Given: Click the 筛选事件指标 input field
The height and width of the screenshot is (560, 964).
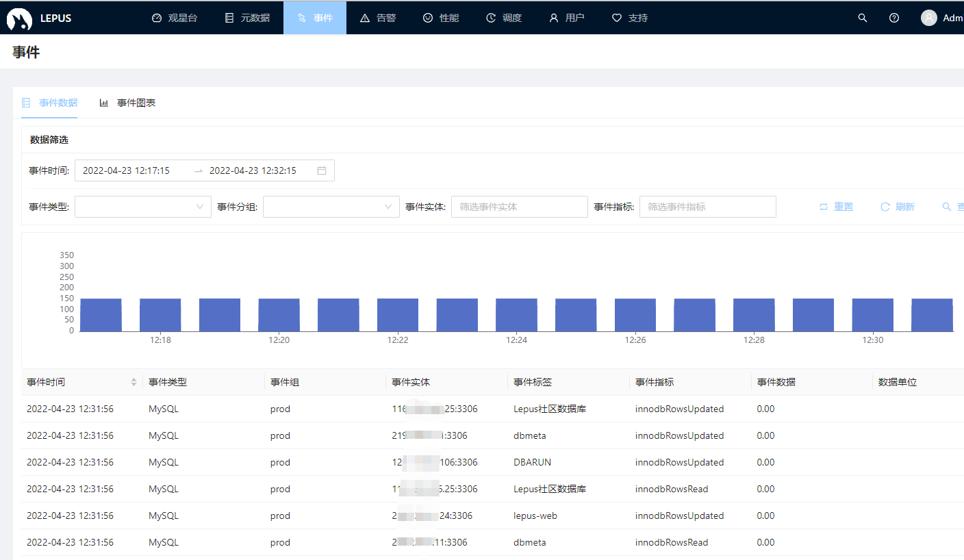Looking at the screenshot, I should click(708, 207).
